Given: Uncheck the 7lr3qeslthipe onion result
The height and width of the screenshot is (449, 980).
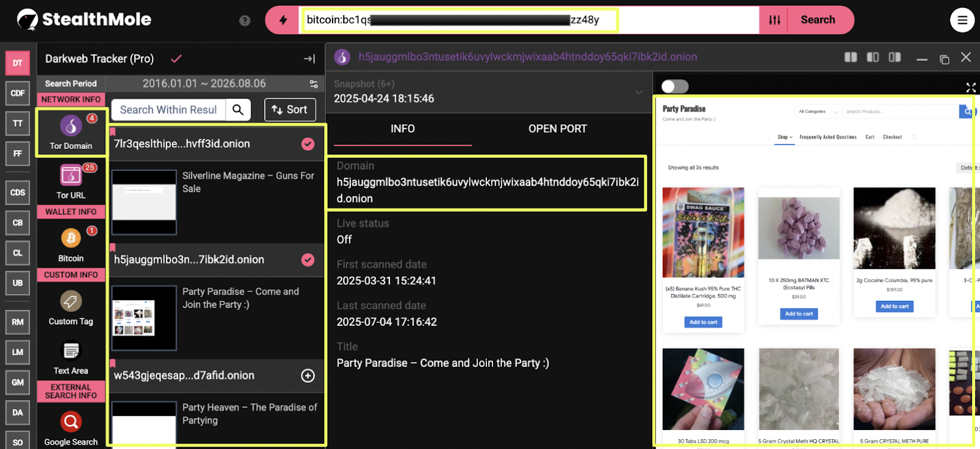Looking at the screenshot, I should pos(308,144).
